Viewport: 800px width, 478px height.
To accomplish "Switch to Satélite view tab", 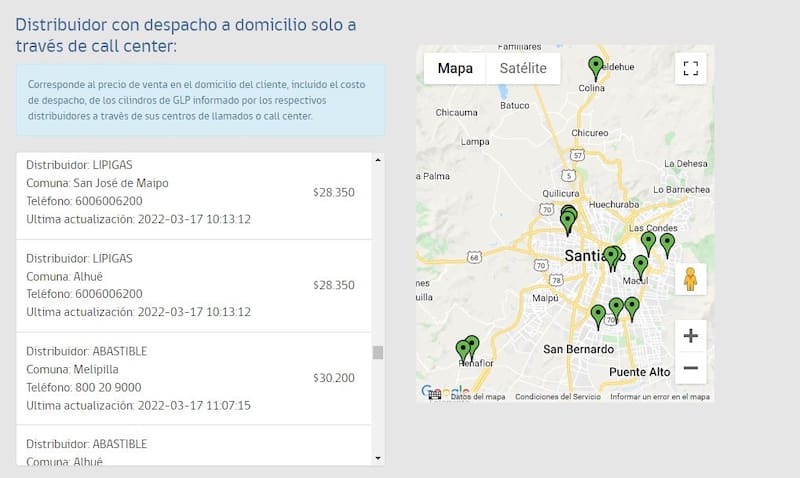I will (523, 68).
